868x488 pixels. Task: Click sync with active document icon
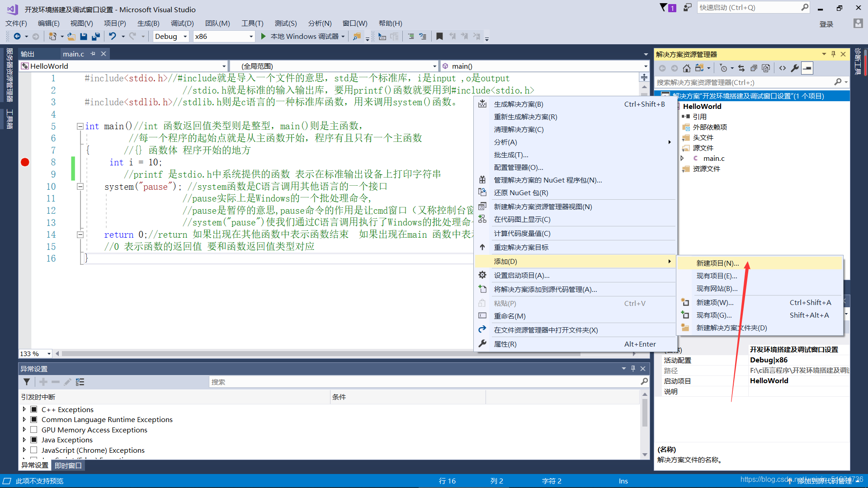point(741,68)
